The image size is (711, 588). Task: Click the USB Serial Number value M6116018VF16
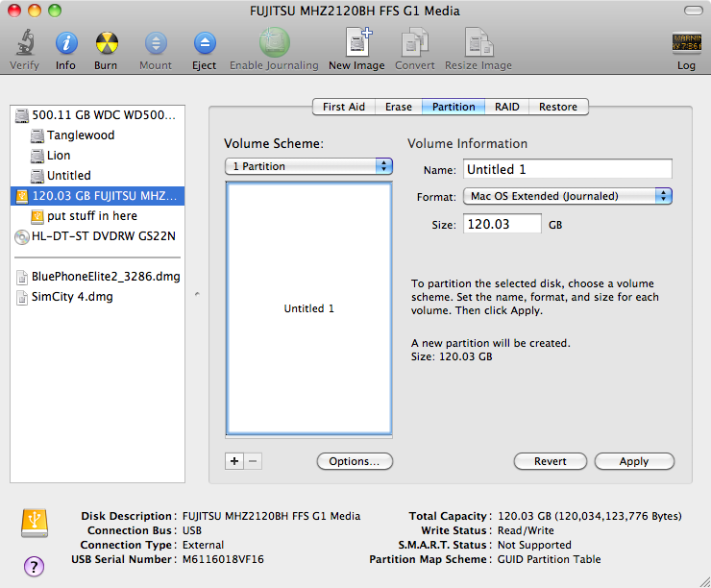[x=223, y=559]
